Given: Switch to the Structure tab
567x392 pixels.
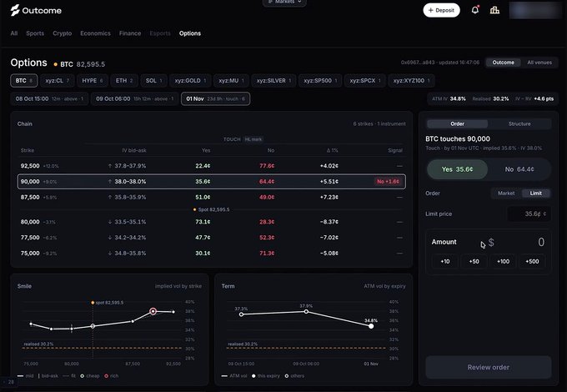Looking at the screenshot, I should coord(519,123).
